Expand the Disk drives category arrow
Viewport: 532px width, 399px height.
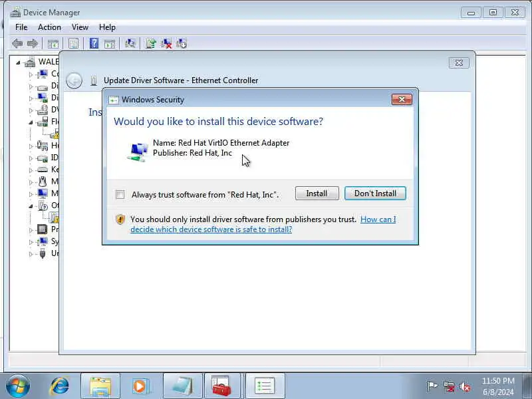coord(31,86)
